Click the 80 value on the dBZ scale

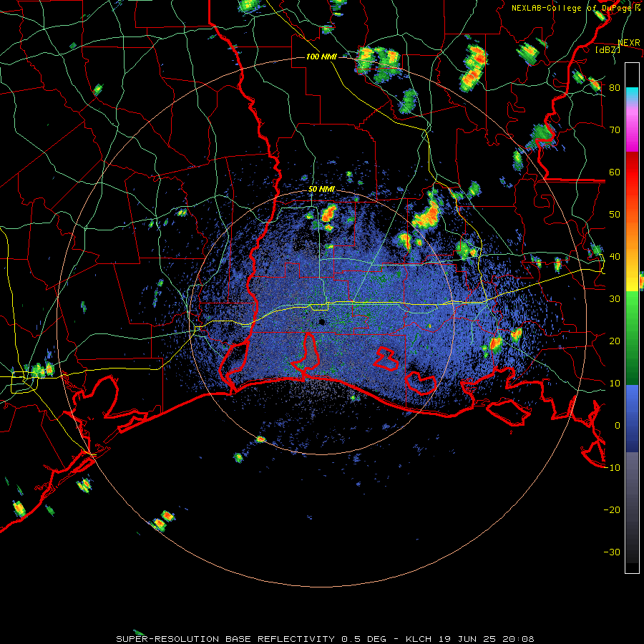pyautogui.click(x=615, y=87)
